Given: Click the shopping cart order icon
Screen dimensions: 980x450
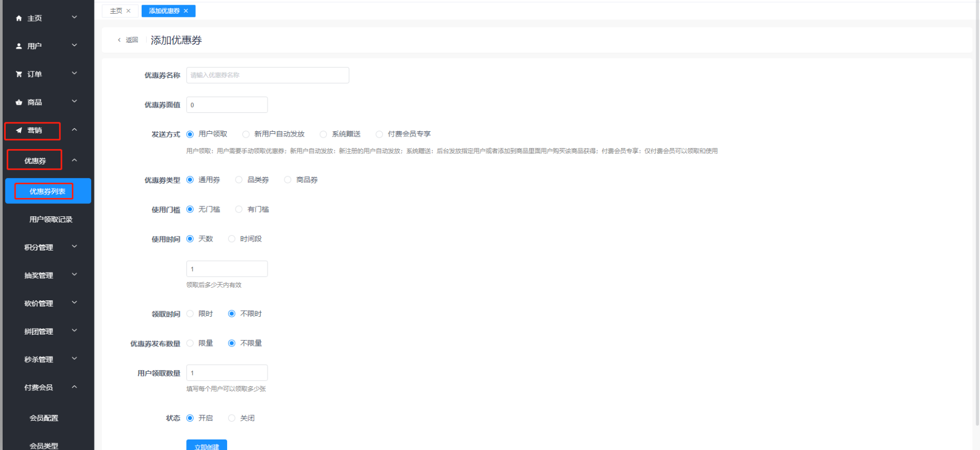Looking at the screenshot, I should pyautogui.click(x=19, y=74).
